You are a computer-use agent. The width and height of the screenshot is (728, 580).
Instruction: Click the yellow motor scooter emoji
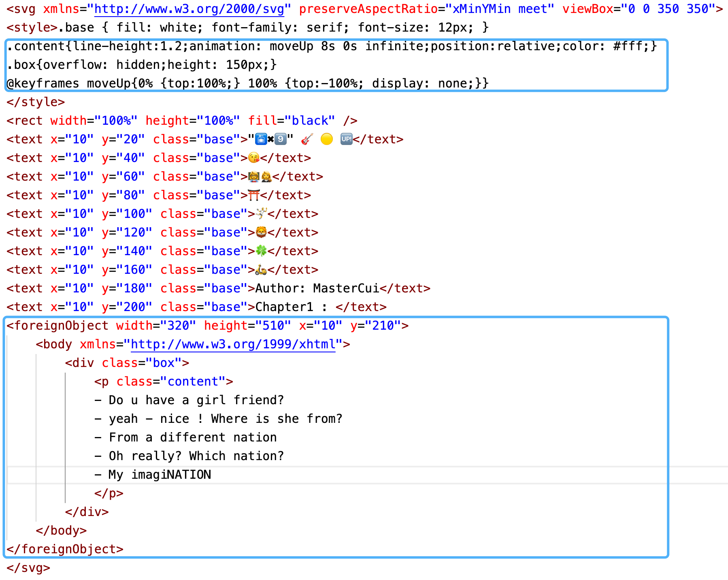pos(261,269)
